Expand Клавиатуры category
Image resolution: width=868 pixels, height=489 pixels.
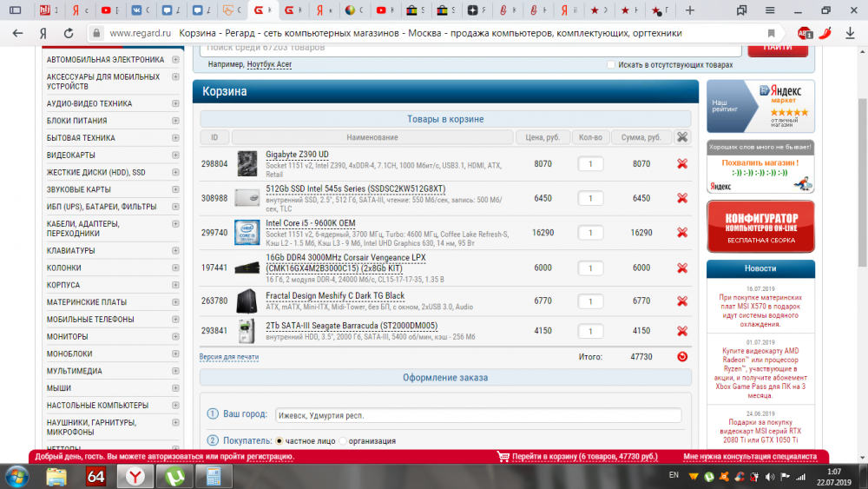[x=175, y=250]
